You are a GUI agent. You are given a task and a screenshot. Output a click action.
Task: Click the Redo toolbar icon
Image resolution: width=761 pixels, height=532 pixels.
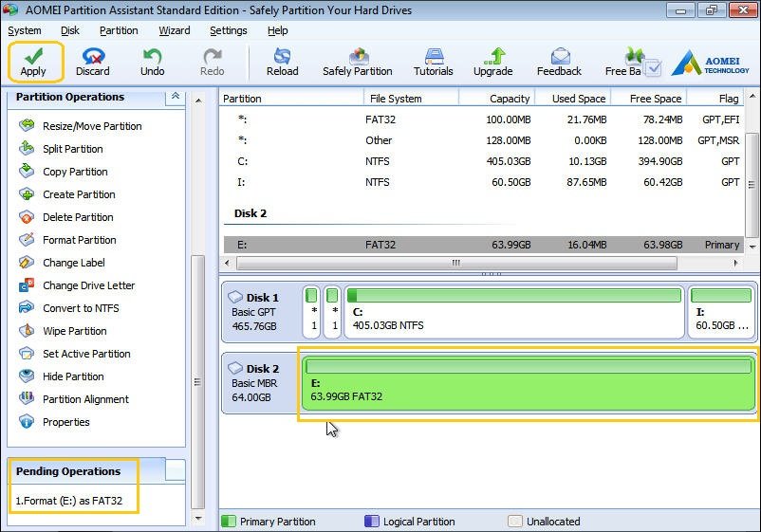[x=213, y=62]
